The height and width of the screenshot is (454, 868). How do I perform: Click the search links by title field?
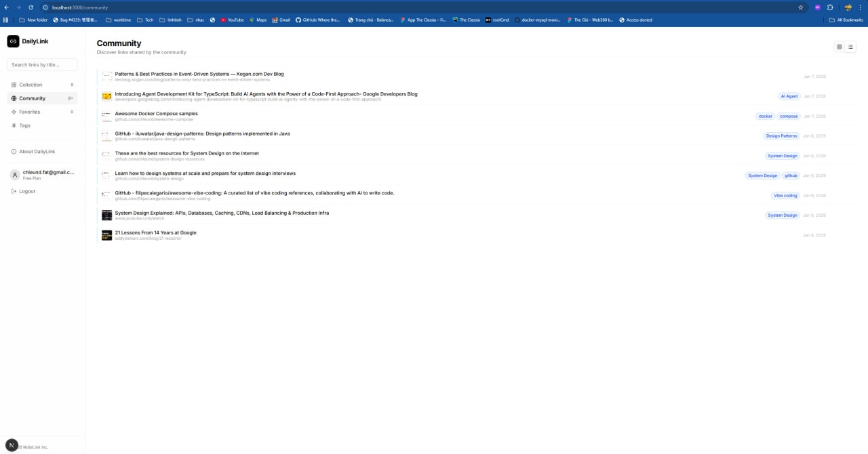42,64
